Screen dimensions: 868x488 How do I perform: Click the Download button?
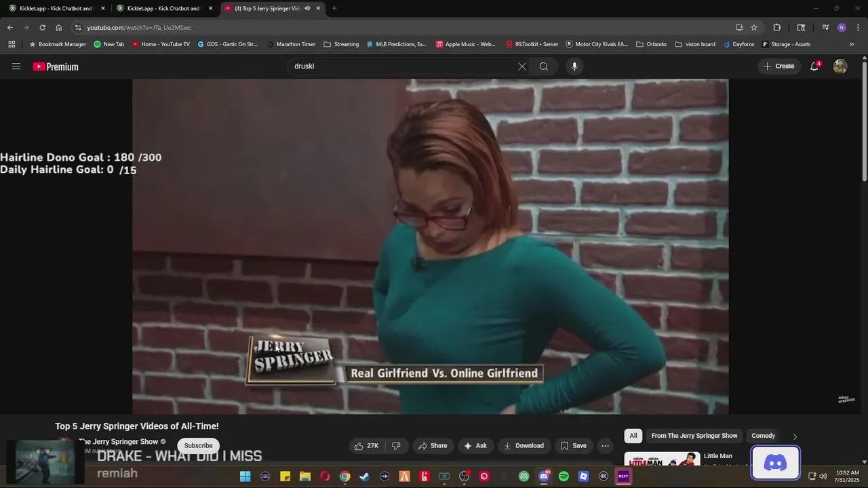(x=524, y=445)
